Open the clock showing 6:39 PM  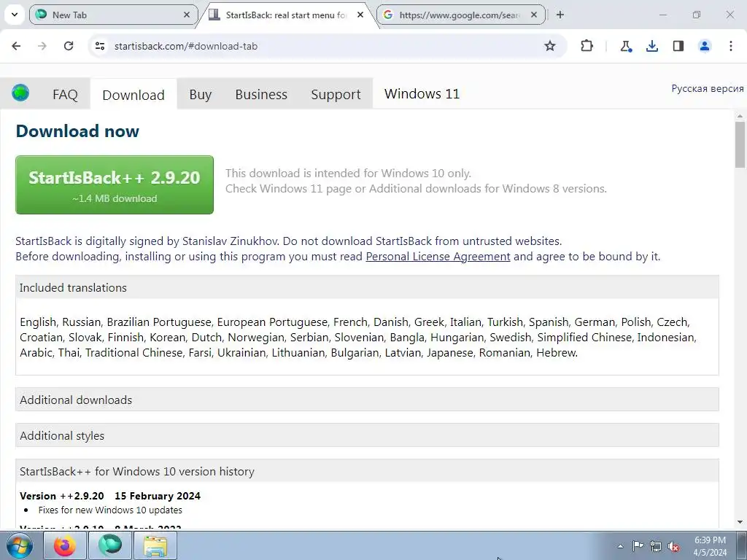[710, 545]
